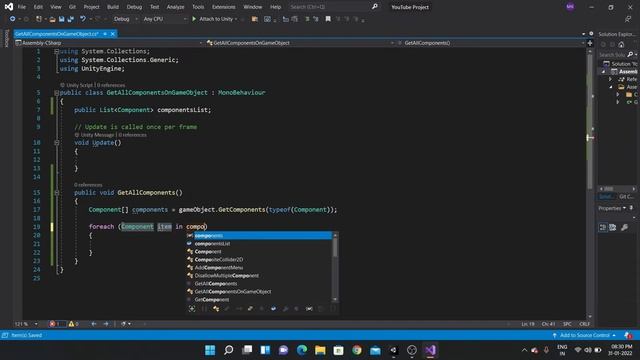
Task: Choose 'components' in the IntelliSense list
Action: pos(259,236)
